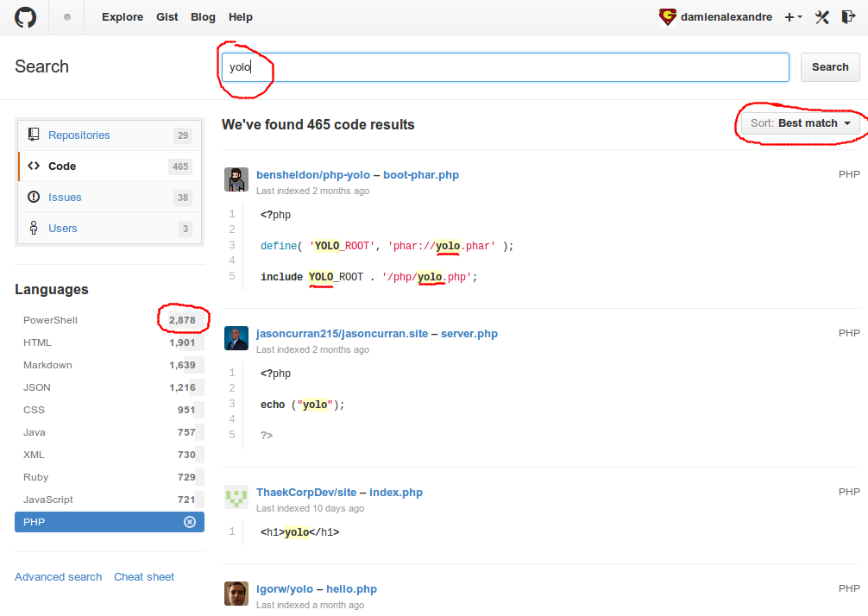Open igorw/yolo repository link
This screenshot has height=616, width=868.
click(285, 589)
